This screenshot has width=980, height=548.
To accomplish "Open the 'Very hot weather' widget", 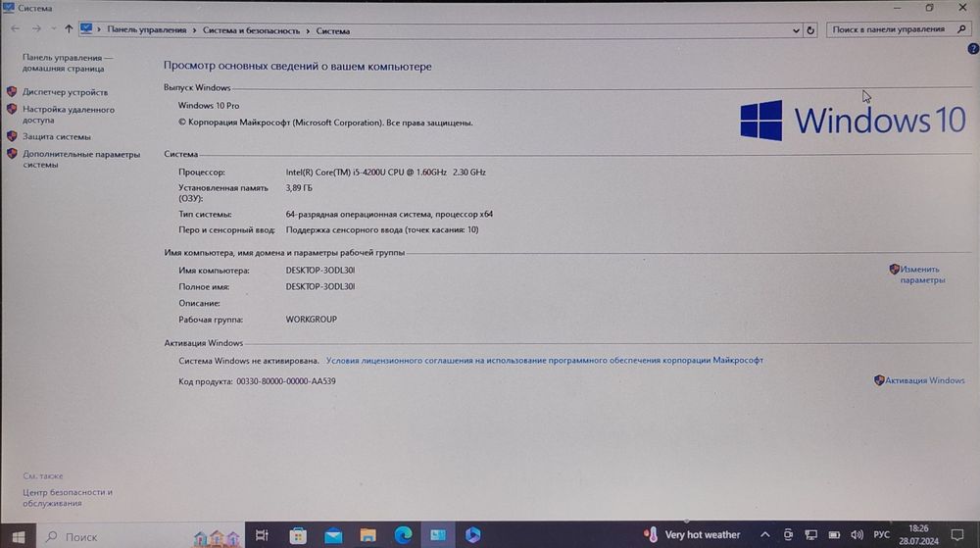I will (692, 535).
